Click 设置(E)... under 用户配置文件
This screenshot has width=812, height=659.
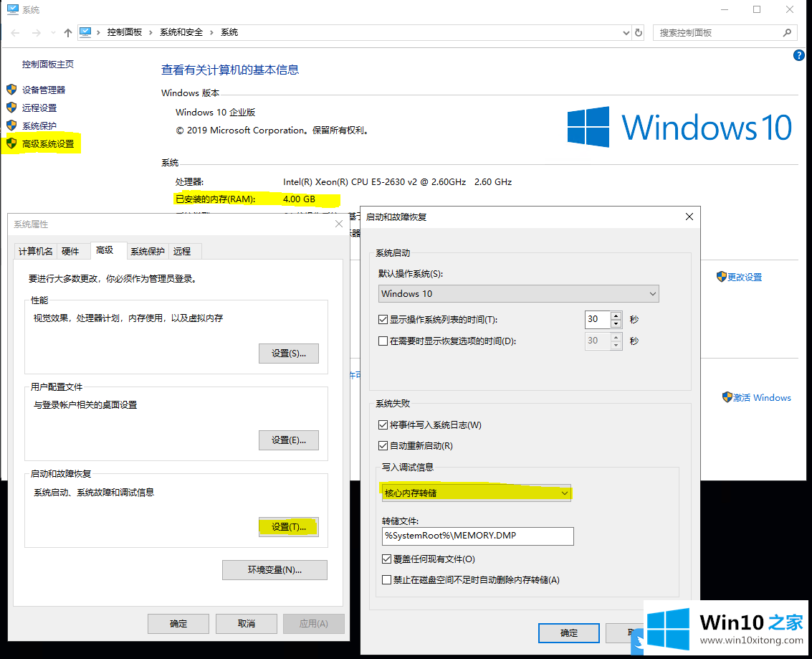288,440
